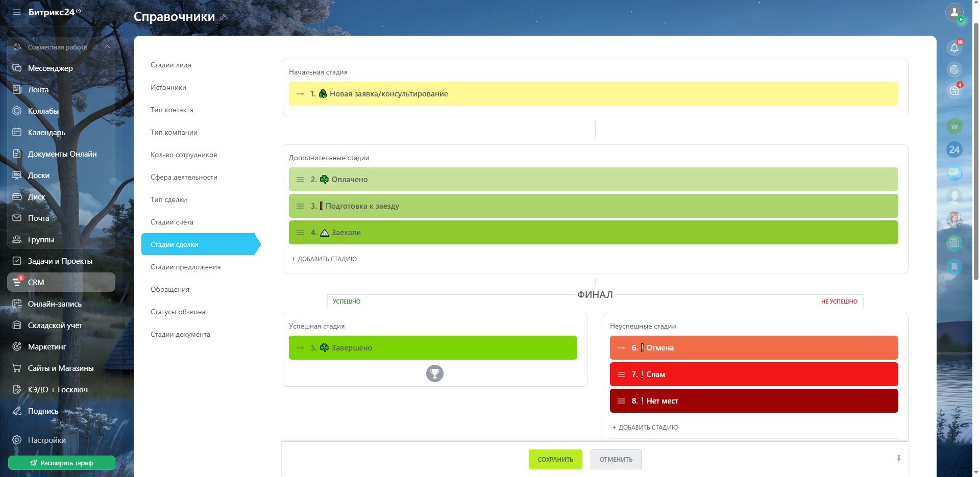Open Мессенджер in the left menu

61,68
